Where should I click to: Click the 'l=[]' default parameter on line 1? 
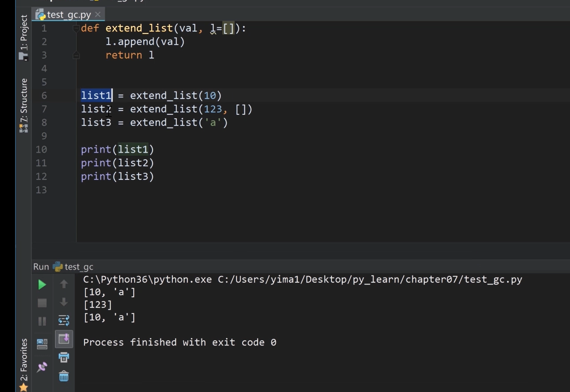(223, 28)
